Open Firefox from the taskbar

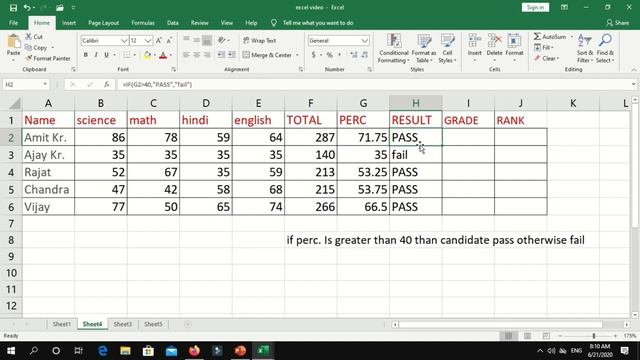point(194,351)
